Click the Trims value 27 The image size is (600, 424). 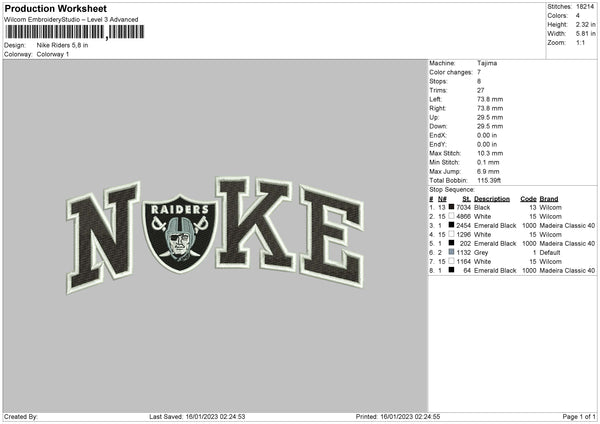tap(481, 90)
